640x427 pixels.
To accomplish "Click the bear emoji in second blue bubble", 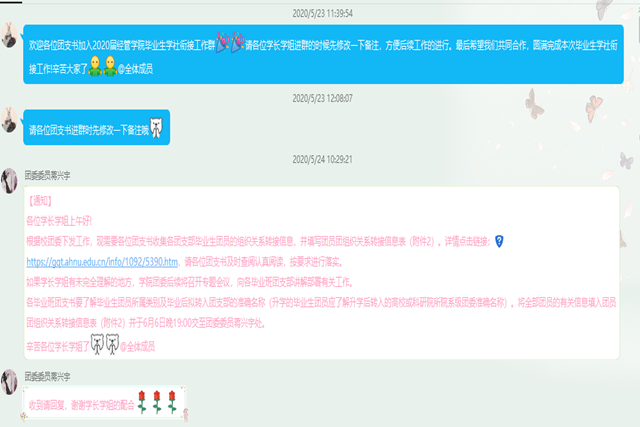I will click(157, 130).
